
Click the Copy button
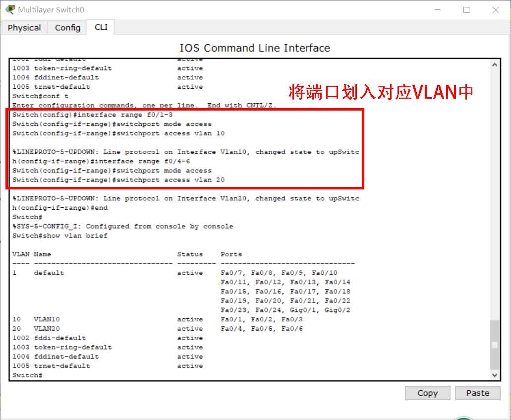tap(427, 393)
